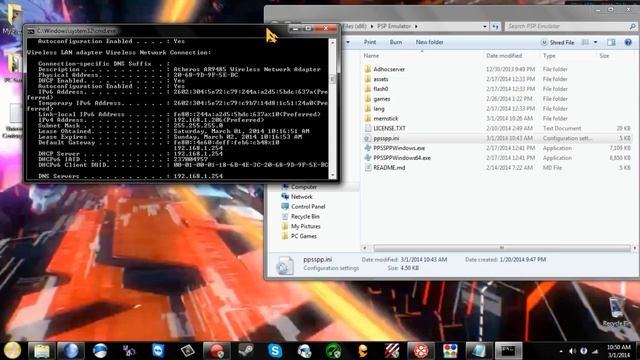Select the LICENSE.TXT file

(389, 128)
